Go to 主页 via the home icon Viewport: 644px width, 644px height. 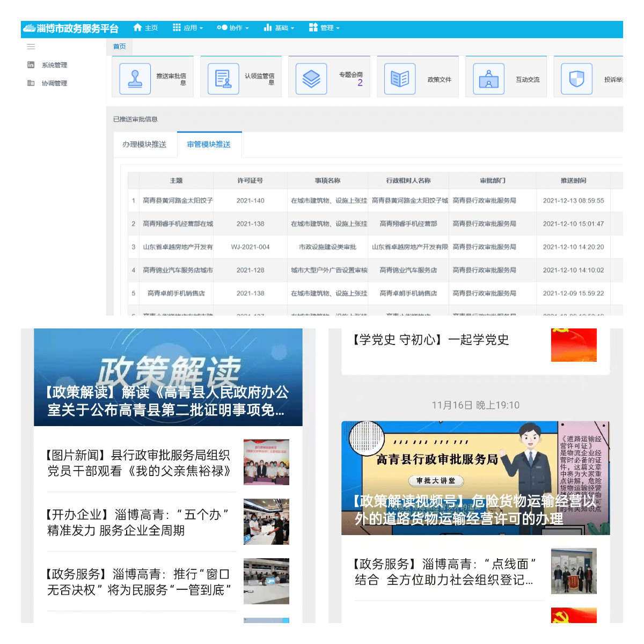(x=145, y=28)
